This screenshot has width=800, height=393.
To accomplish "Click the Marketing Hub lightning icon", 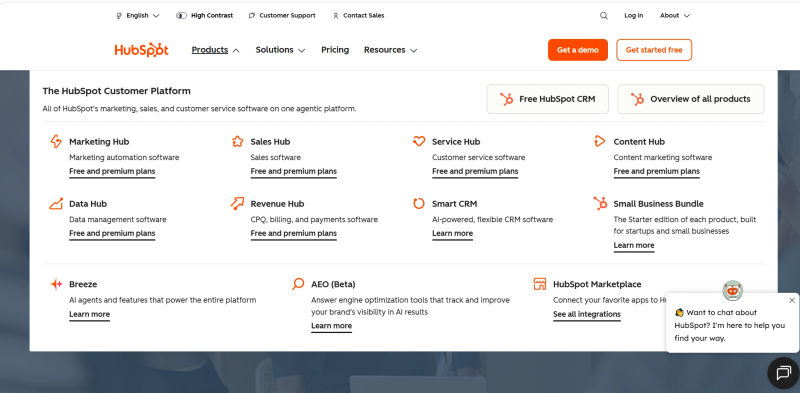I will click(x=56, y=141).
